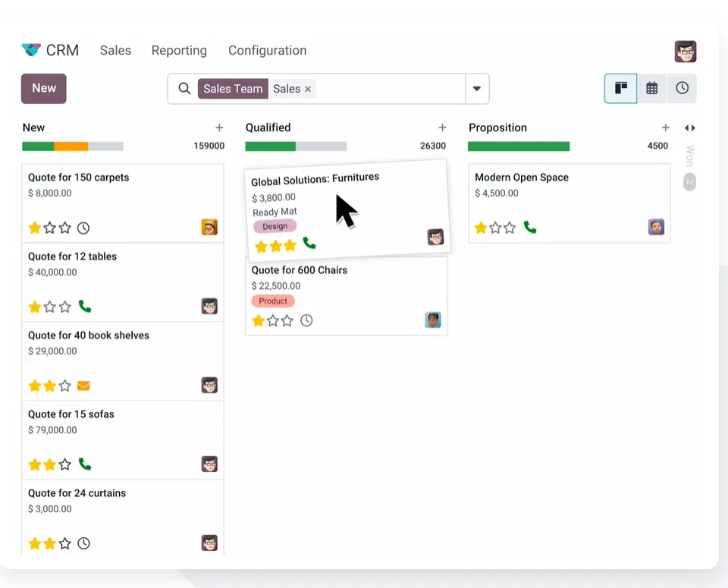This screenshot has height=588, width=728.
Task: Click email icon on Quote for 40 book shelves
Action: 83,385
